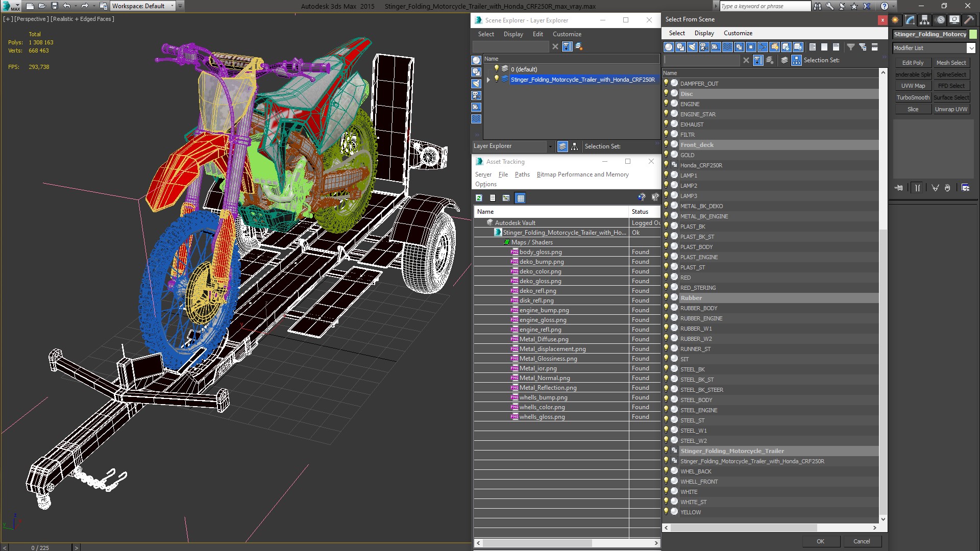Click Make Unique icon under modifier stack

(x=935, y=188)
